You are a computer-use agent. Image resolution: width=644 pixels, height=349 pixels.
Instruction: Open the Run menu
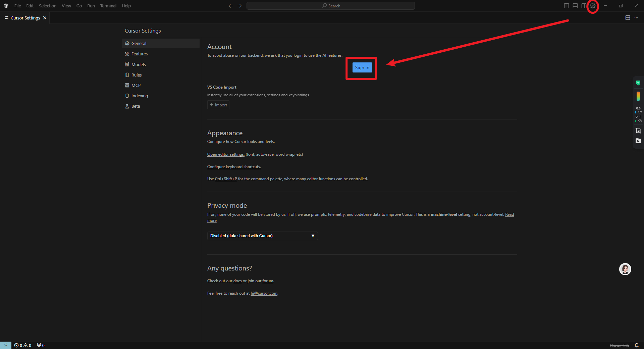coord(91,6)
